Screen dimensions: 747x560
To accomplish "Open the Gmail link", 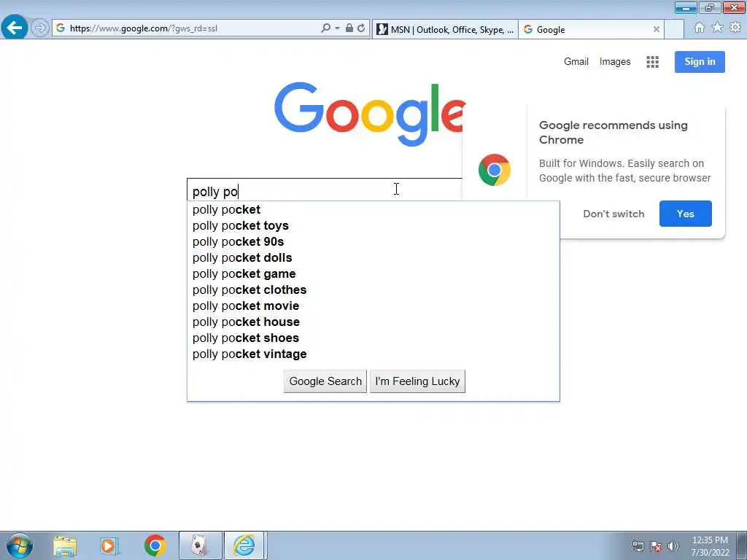I will 576,61.
